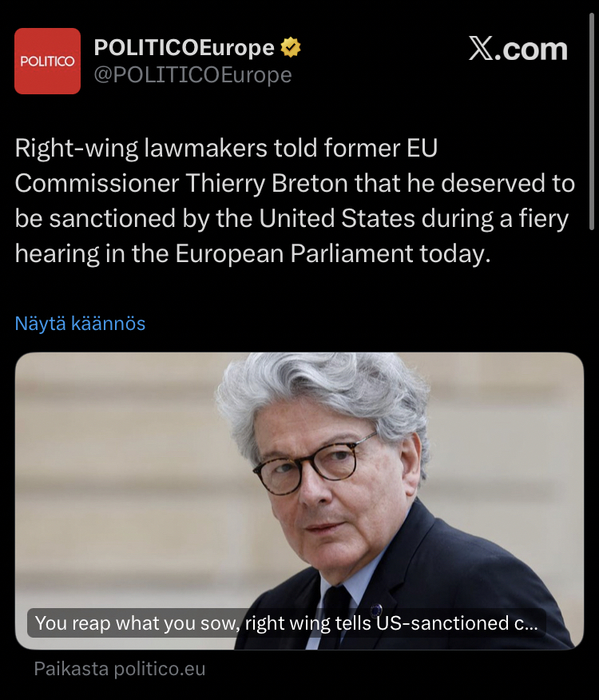Image resolution: width=599 pixels, height=700 pixels.
Task: Open the POLITICO profile avatar
Action: (47, 62)
